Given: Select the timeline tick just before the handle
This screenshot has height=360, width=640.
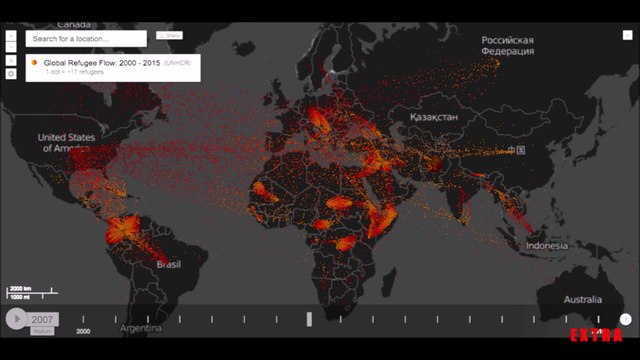Looking at the screenshot, I should (277, 319).
